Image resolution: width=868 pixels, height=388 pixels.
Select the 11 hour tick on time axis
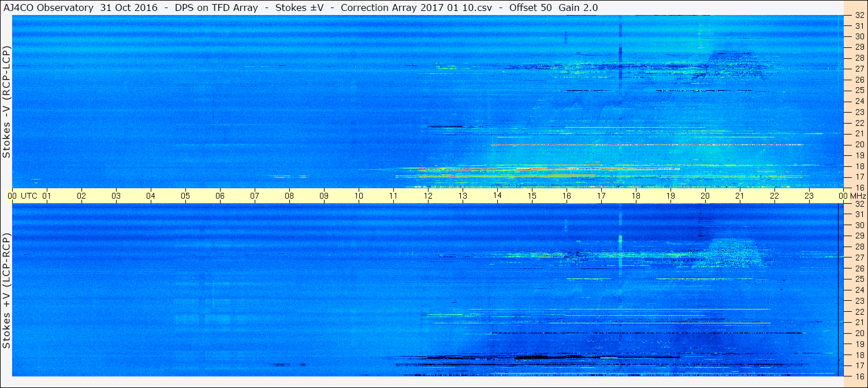point(393,196)
